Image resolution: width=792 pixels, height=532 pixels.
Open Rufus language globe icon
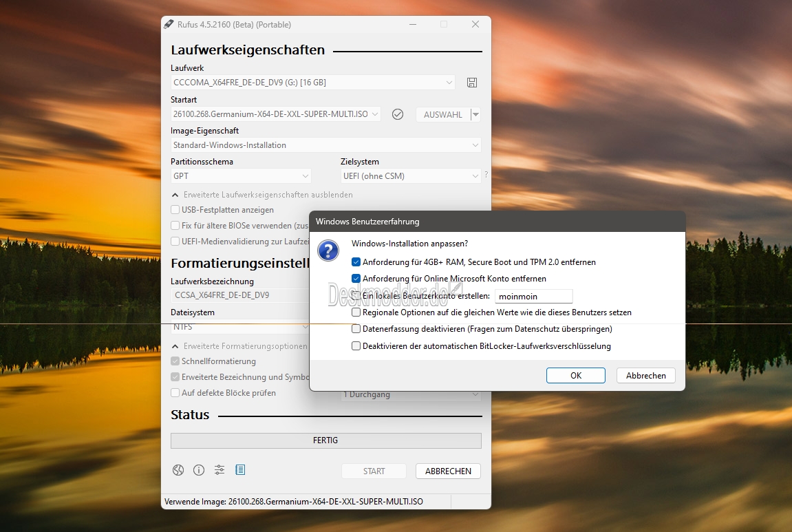tap(178, 470)
